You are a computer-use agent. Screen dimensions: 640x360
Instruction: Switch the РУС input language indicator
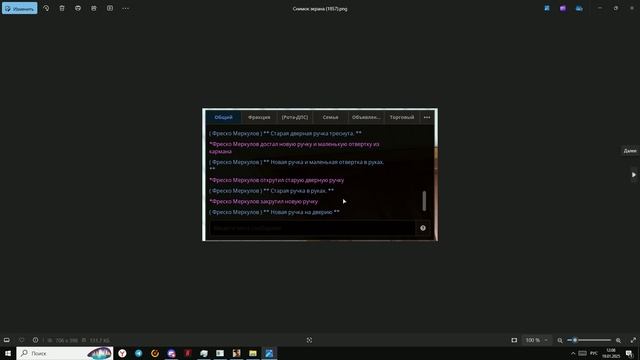coord(594,353)
